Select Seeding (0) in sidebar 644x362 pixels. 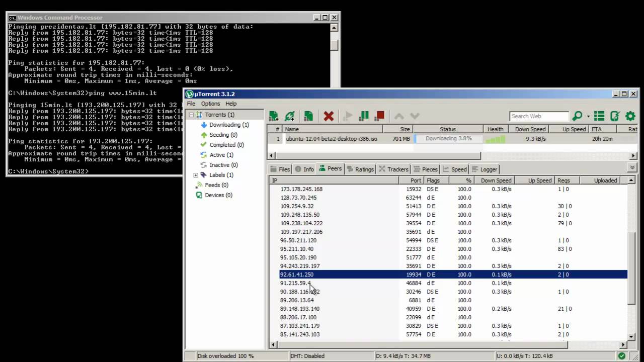coord(219,135)
